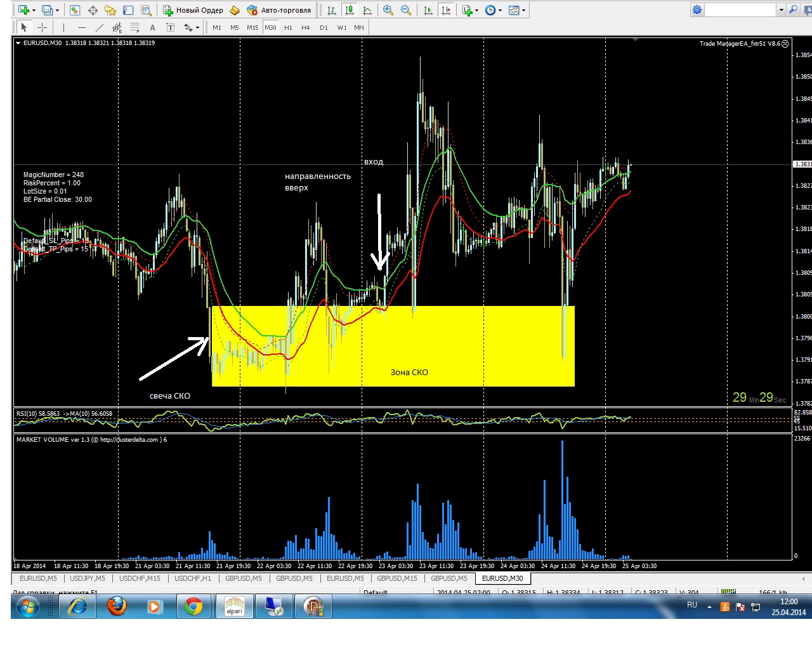Select the EURUSD,M30 chart tab
812x650 pixels.
(x=502, y=578)
